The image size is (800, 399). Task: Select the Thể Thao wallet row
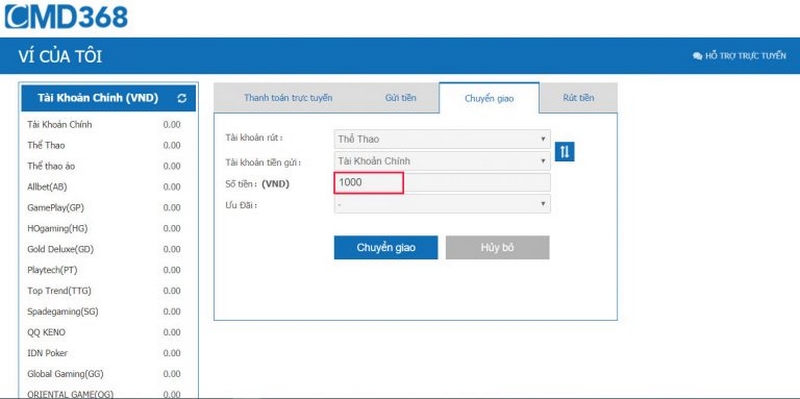(x=107, y=145)
